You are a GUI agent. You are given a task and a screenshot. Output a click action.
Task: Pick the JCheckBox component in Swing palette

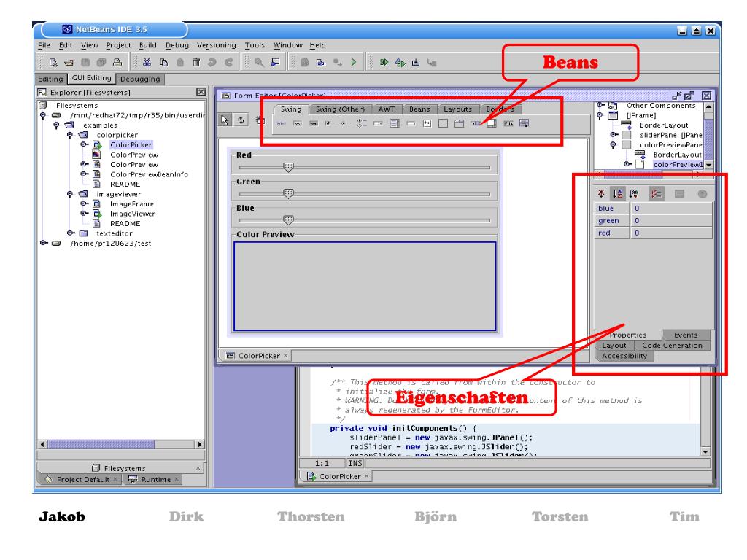pos(330,124)
